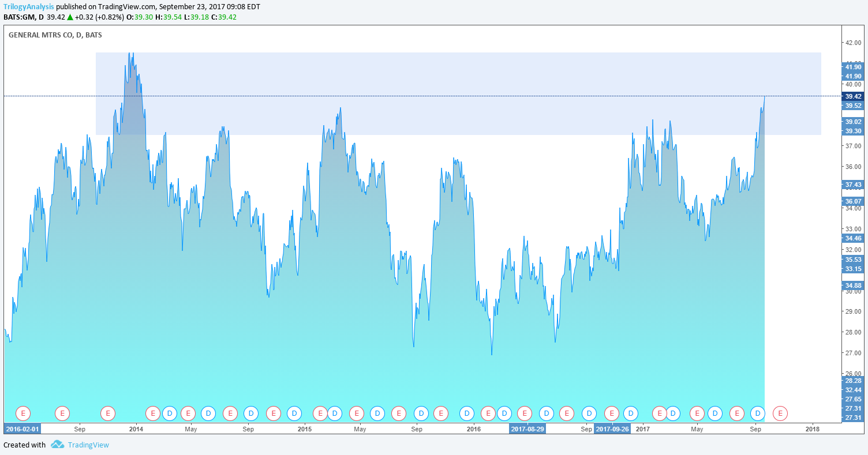Click the 34.46 price label on the scale
The width and height of the screenshot is (868, 455).
(853, 238)
